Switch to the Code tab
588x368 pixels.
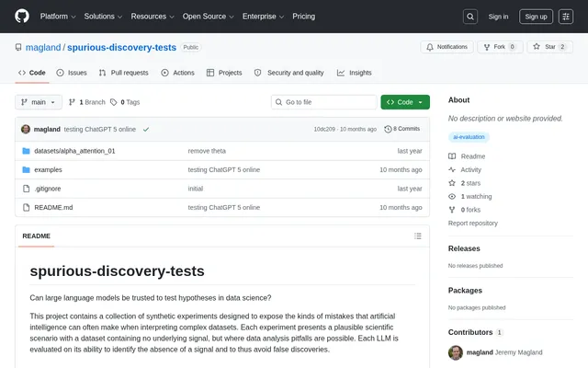pyautogui.click(x=32, y=73)
